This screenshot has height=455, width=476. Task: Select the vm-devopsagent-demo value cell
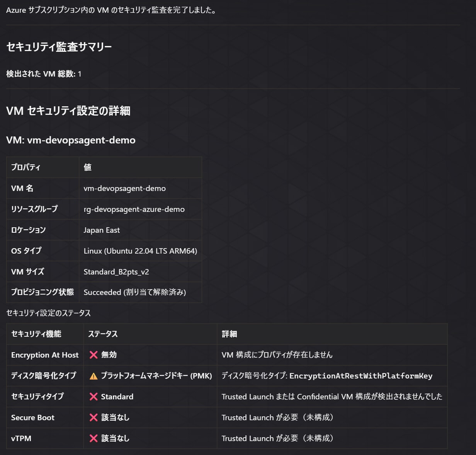coord(140,188)
